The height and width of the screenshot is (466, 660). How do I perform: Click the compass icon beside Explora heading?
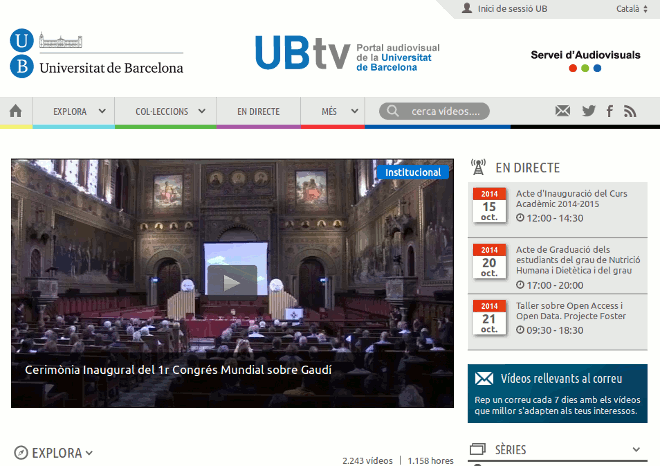[x=21, y=453]
